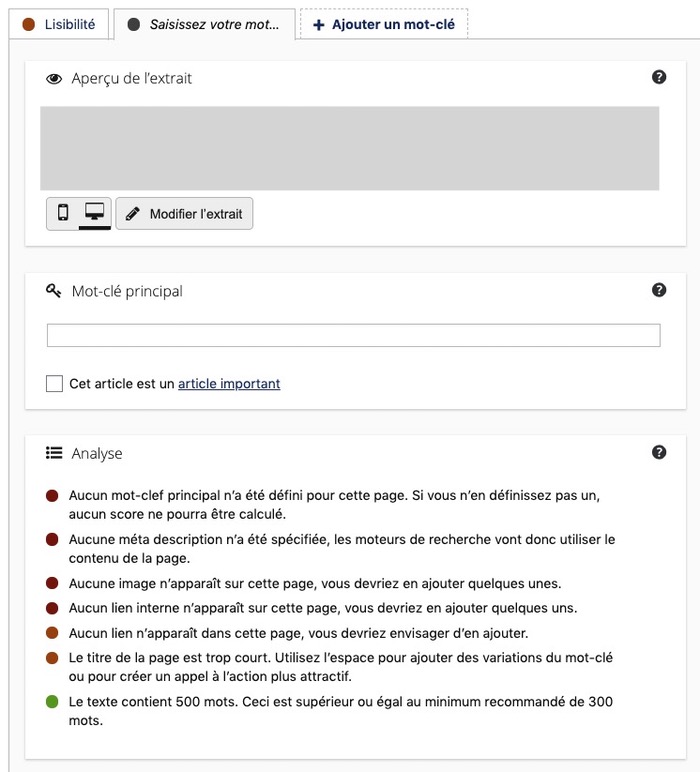Click the Modifier l'extrait button

pos(185,214)
